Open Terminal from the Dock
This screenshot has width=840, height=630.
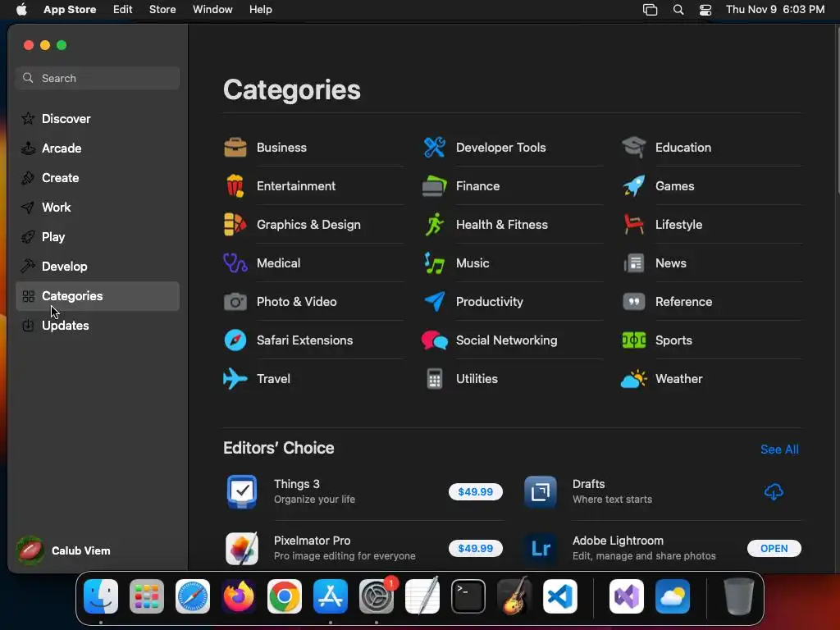[468, 596]
